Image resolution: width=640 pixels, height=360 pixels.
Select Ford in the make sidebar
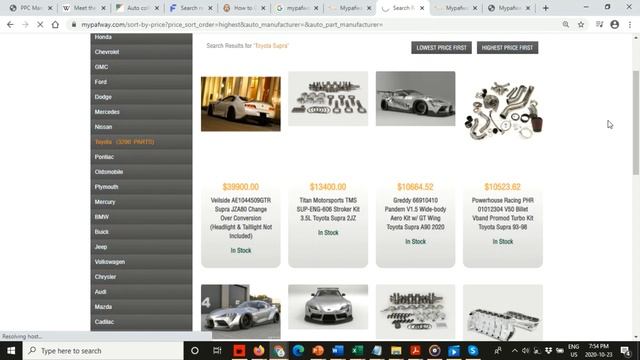click(141, 82)
